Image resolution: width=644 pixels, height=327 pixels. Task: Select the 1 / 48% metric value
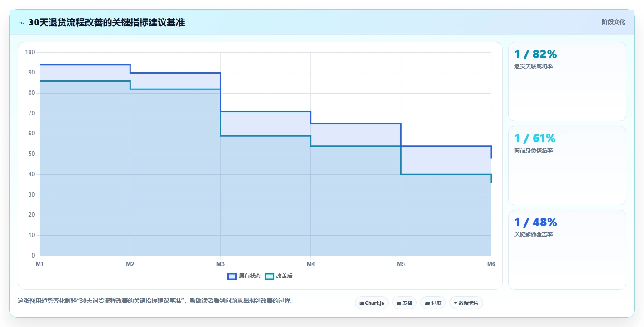(x=535, y=222)
